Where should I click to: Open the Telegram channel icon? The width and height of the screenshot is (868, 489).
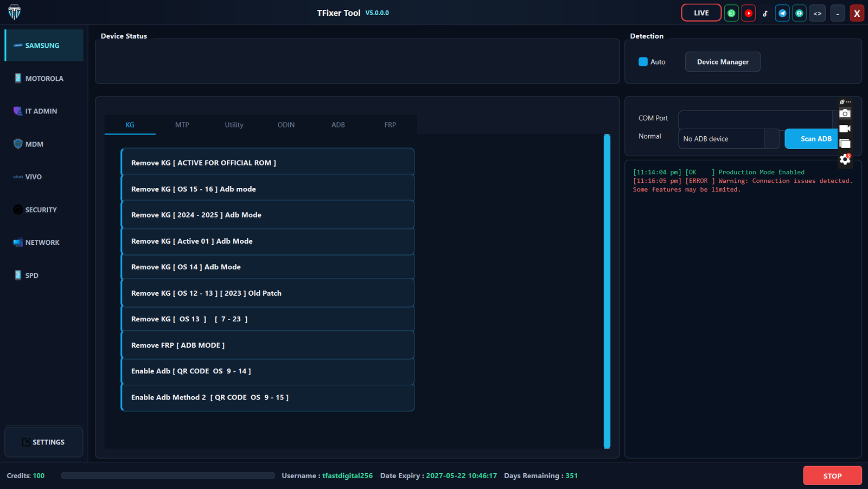click(782, 13)
